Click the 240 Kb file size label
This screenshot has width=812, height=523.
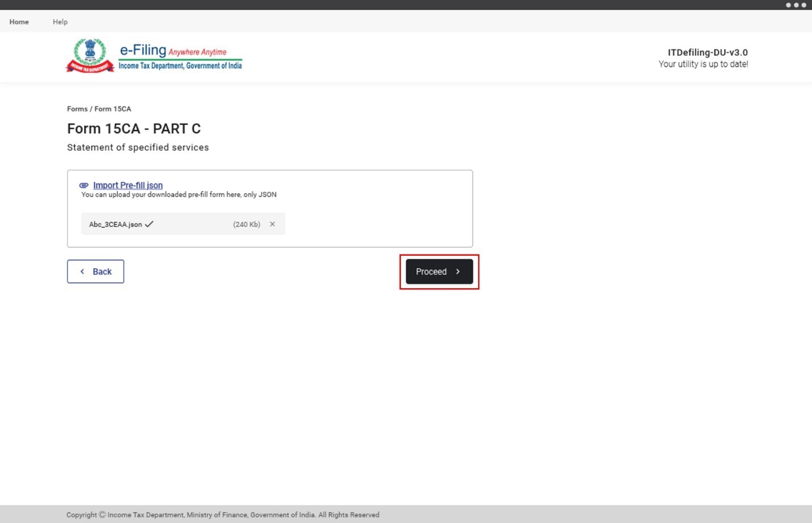point(246,225)
